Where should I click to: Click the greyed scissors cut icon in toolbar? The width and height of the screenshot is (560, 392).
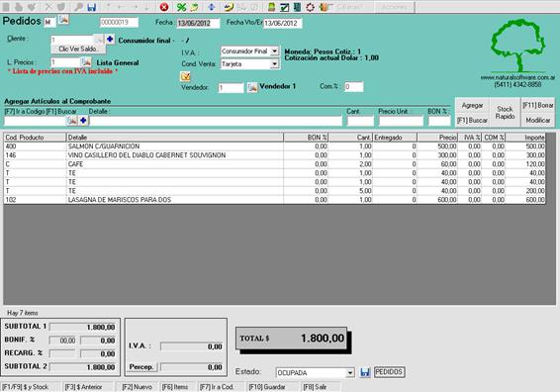coord(48,7)
